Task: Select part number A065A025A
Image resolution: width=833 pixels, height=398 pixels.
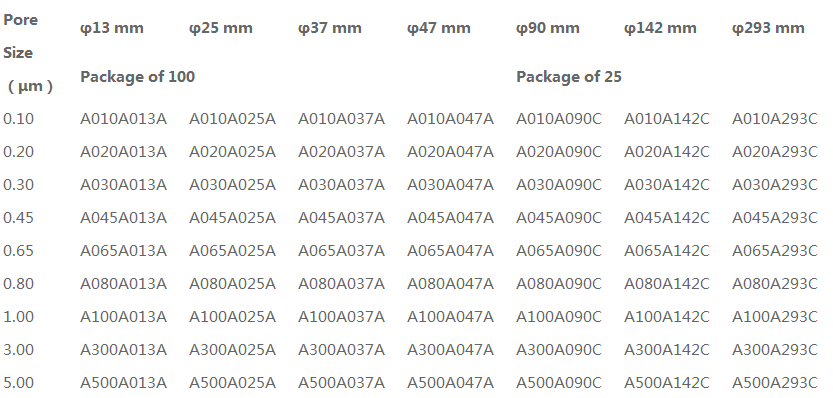Action: [232, 250]
